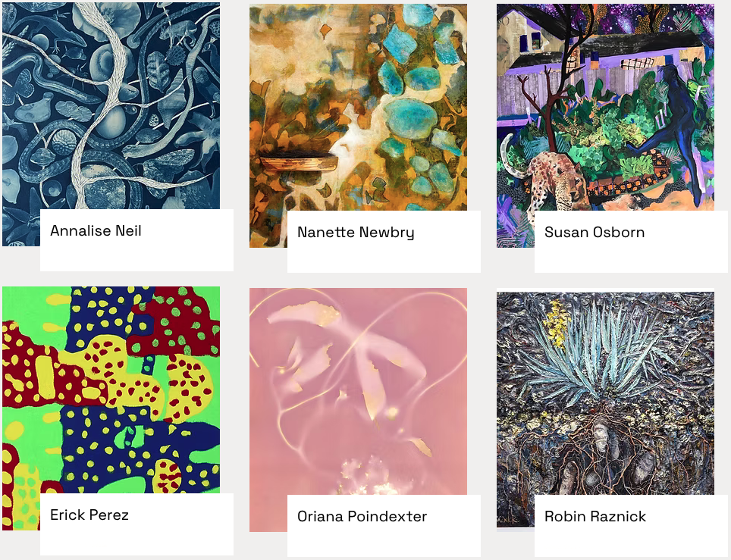Click the Oriana Poindexter name label
This screenshot has width=731, height=560.
(x=362, y=516)
